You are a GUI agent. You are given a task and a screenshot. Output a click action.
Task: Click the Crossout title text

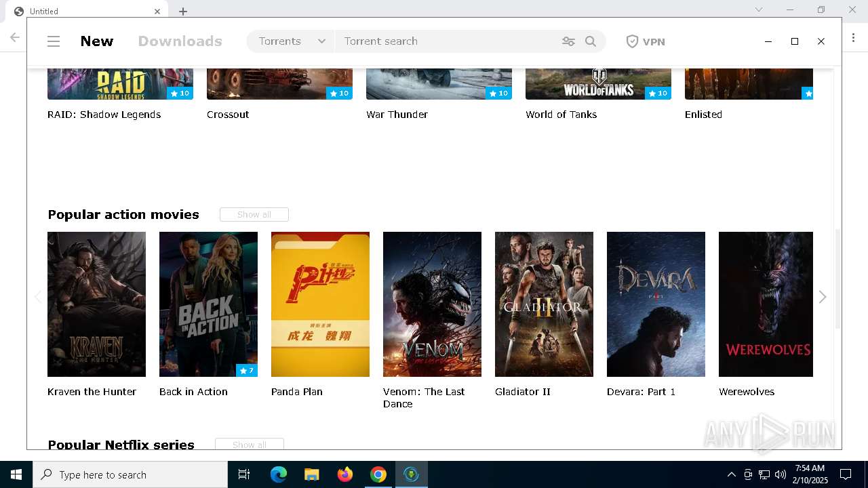coord(228,115)
